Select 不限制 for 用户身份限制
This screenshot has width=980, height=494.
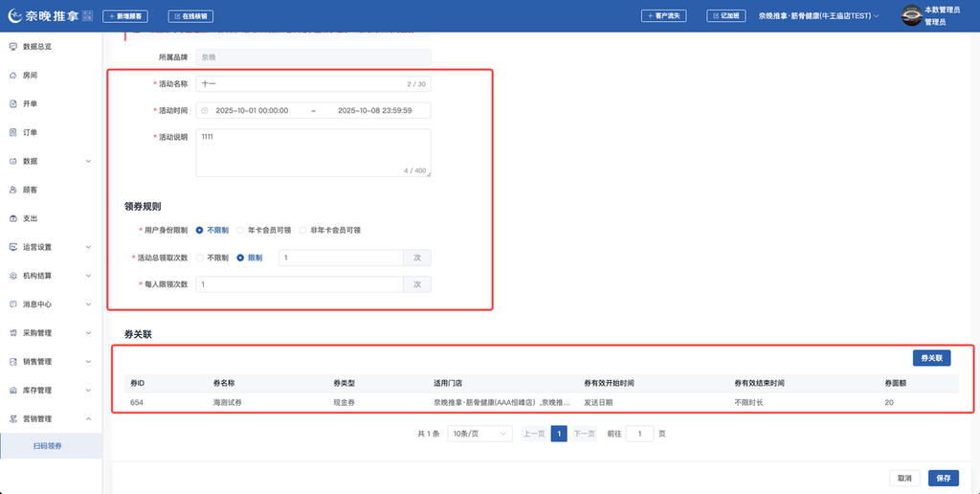pyautogui.click(x=212, y=230)
